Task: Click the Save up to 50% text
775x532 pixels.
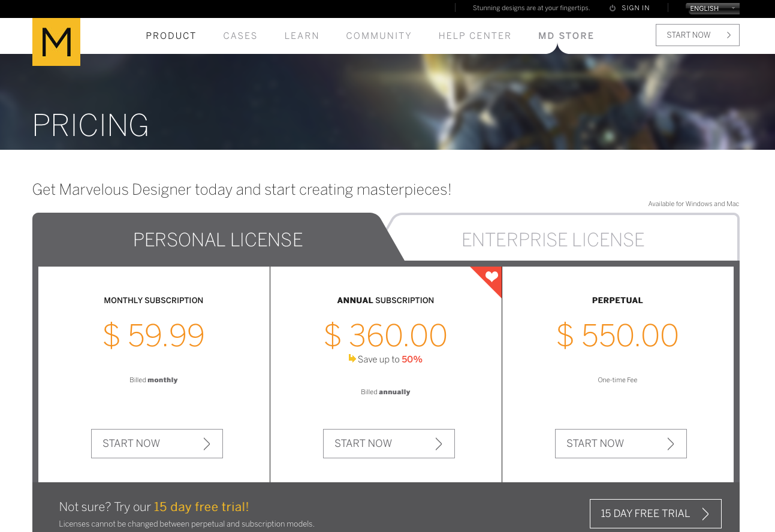Action: click(390, 359)
